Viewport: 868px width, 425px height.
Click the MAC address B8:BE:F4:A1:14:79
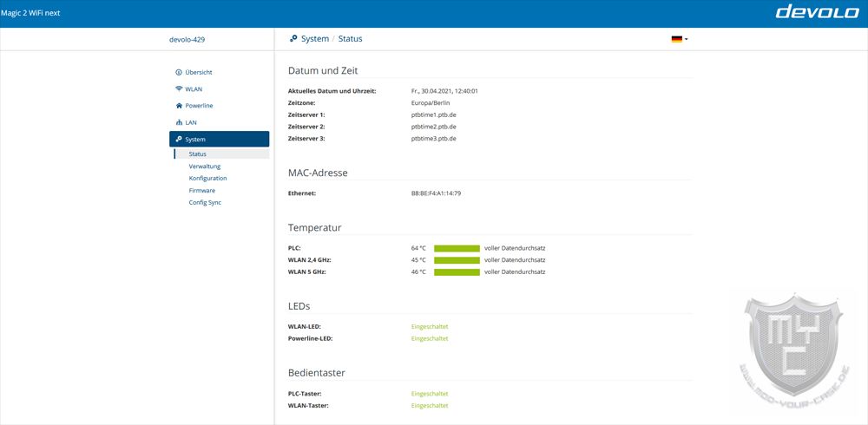click(x=437, y=193)
